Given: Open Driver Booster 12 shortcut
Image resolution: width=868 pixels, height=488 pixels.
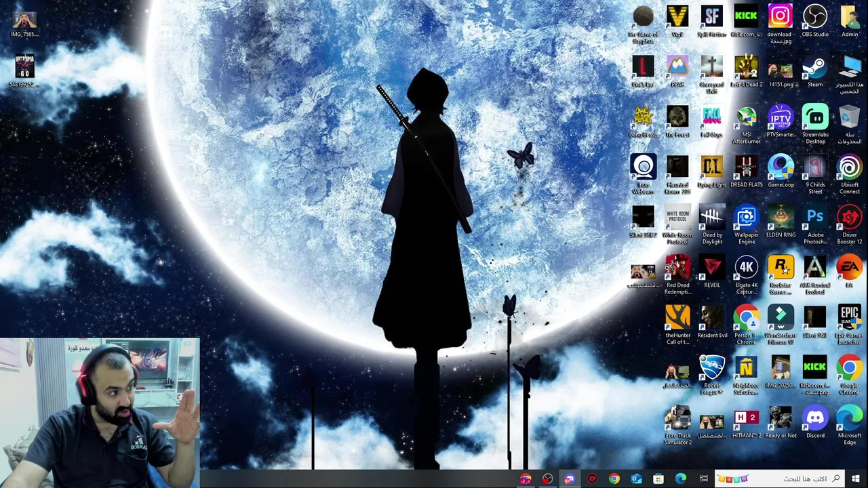Looking at the screenshot, I should coord(850,224).
